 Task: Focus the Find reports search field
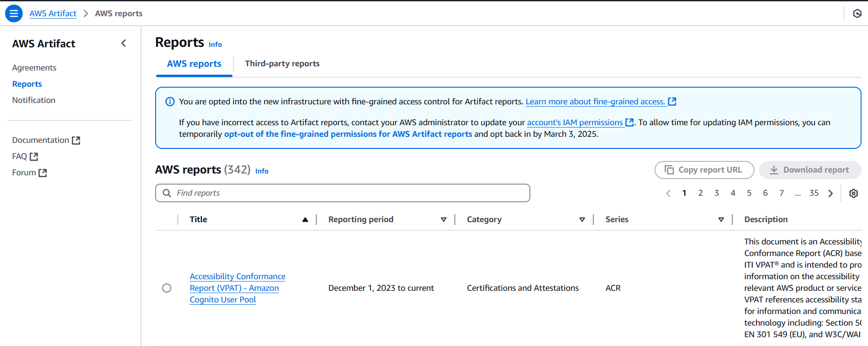(343, 193)
